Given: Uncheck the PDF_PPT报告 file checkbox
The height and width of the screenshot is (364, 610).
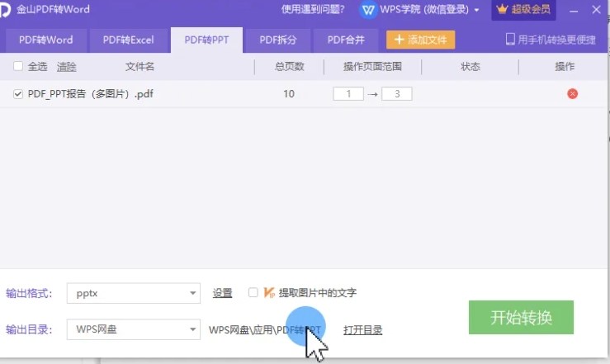Looking at the screenshot, I should click(x=18, y=94).
